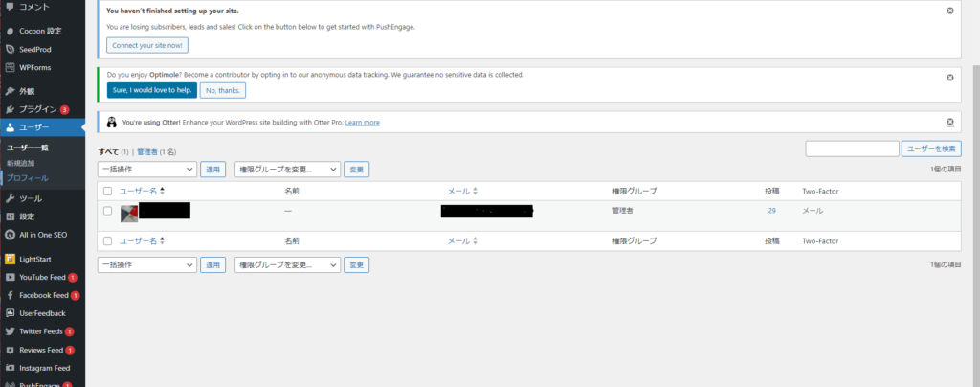
Task: Click the プラグイン plug icon
Action: tap(10, 109)
